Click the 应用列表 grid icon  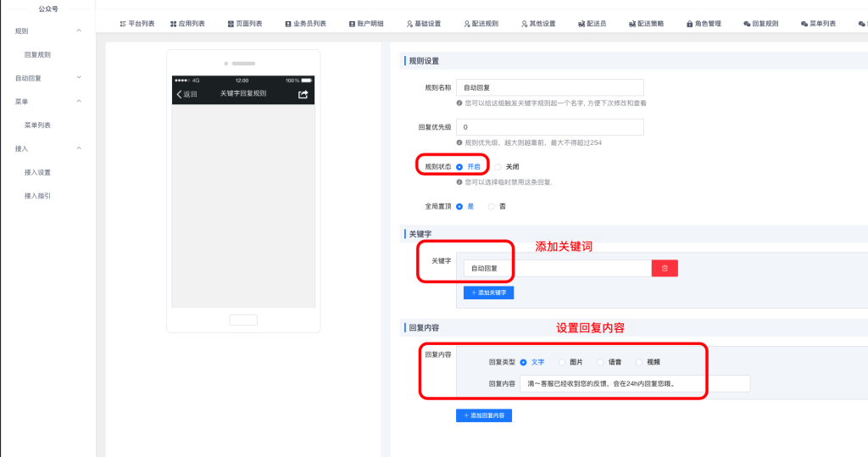pos(173,24)
